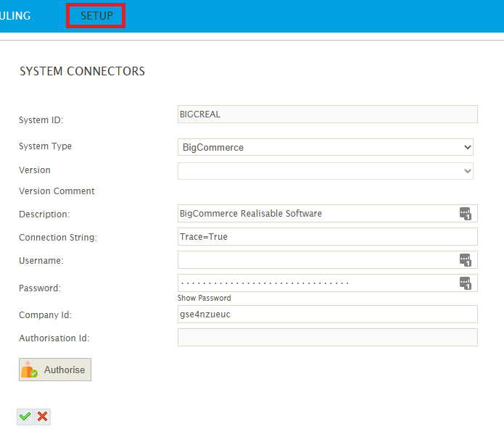Click the Authorise button
504x442 pixels.
pos(55,370)
